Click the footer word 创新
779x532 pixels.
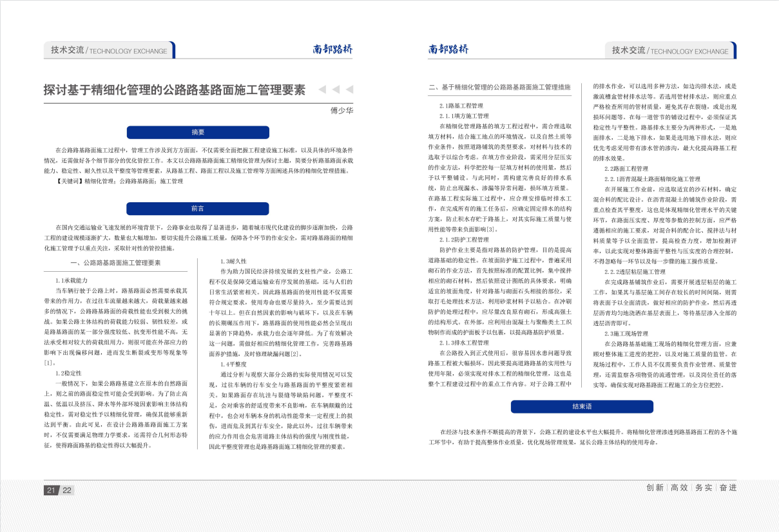click(655, 488)
